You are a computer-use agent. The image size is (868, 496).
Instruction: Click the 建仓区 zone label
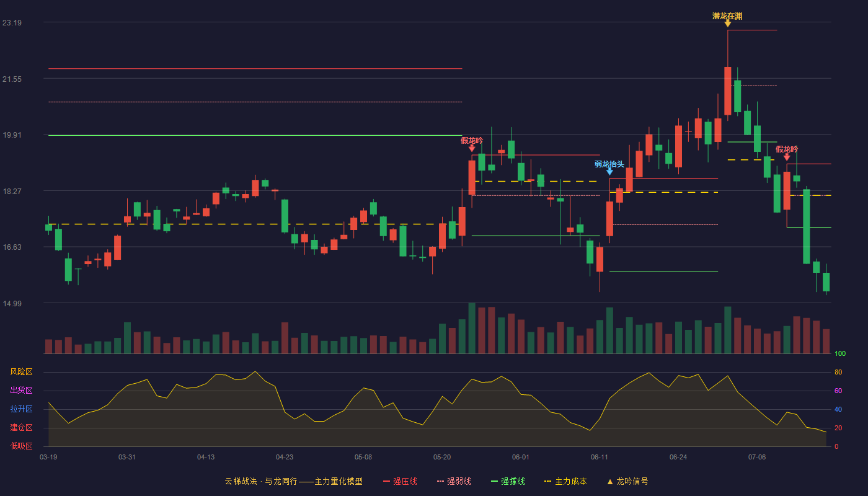21,428
